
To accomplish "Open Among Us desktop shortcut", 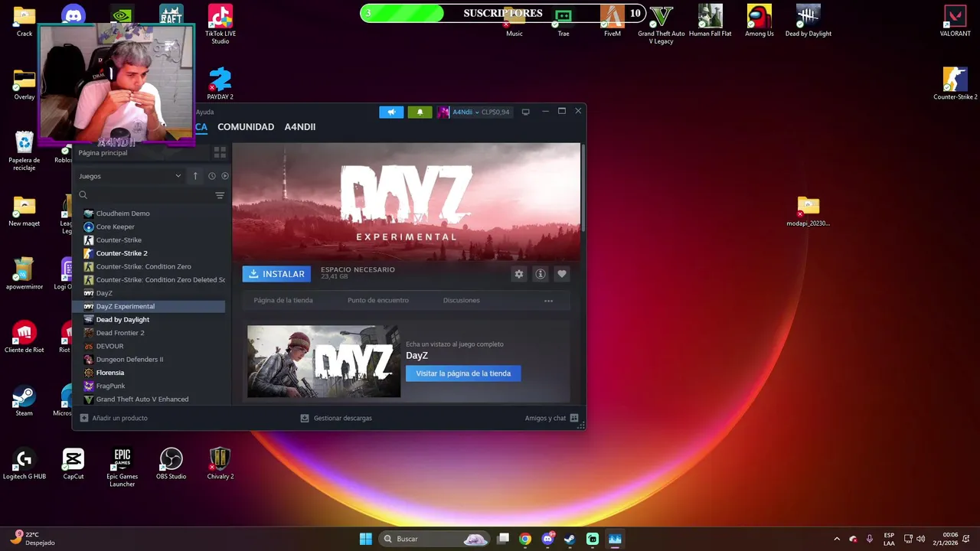I will pos(759,21).
